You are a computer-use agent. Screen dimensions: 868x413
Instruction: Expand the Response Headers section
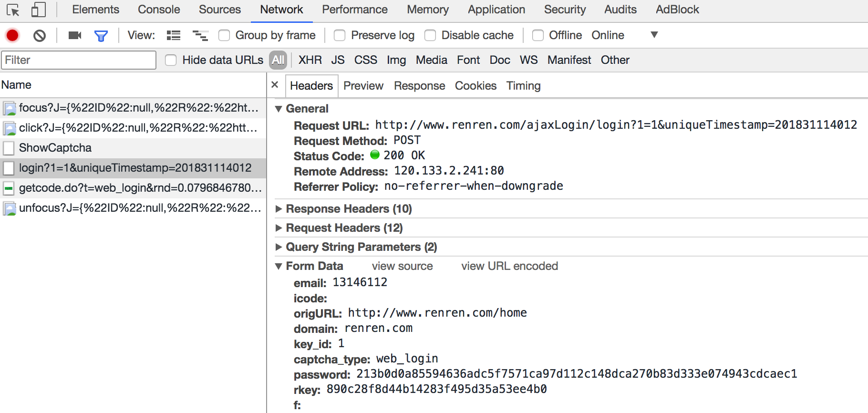tap(349, 209)
